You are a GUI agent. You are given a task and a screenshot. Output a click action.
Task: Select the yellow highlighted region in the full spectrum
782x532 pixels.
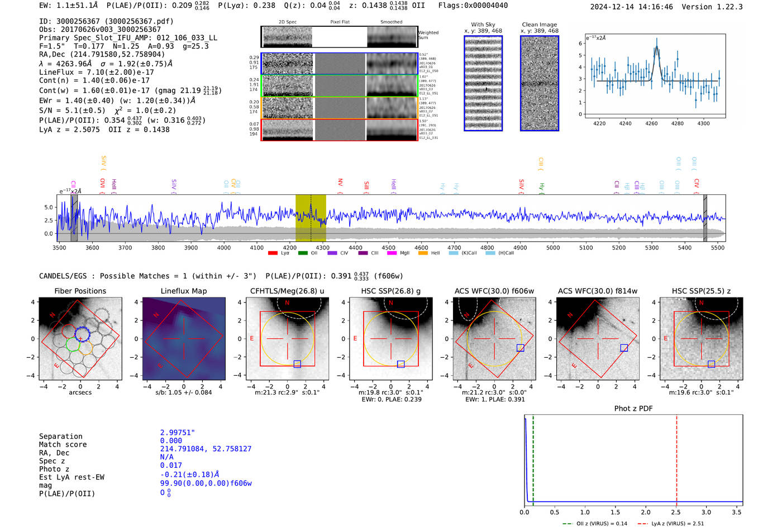(311, 218)
